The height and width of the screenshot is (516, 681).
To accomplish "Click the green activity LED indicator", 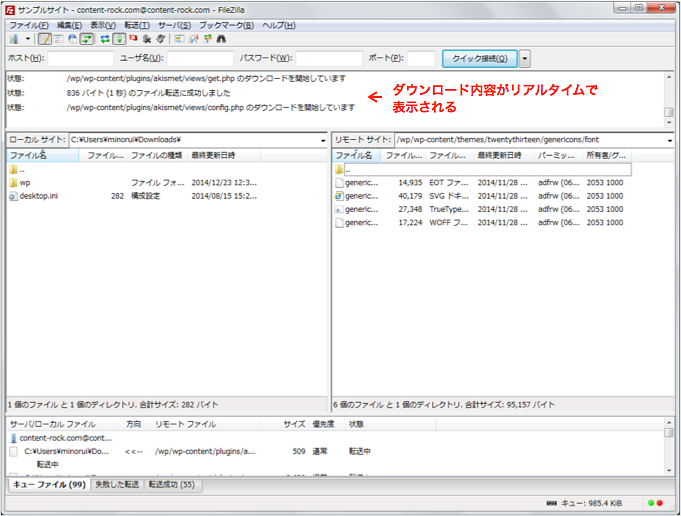I will pos(651,503).
